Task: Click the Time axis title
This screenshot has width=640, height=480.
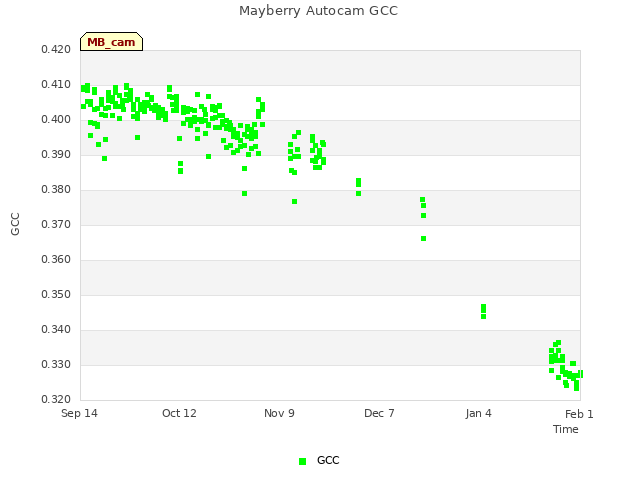Action: click(566, 429)
